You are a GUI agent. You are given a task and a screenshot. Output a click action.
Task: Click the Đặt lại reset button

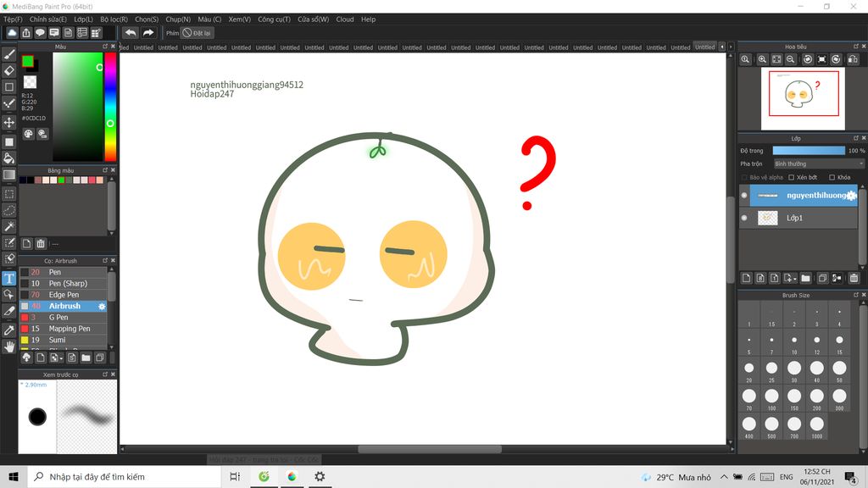pos(197,33)
